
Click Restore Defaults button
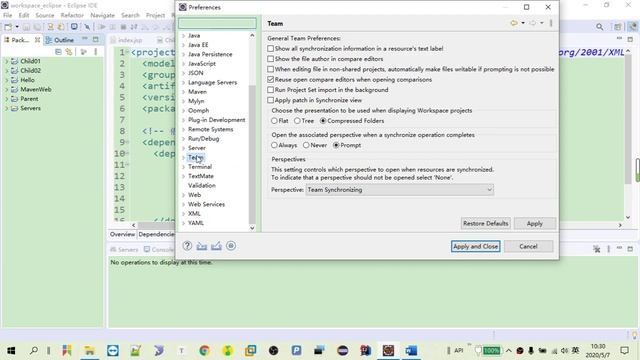[x=485, y=223]
